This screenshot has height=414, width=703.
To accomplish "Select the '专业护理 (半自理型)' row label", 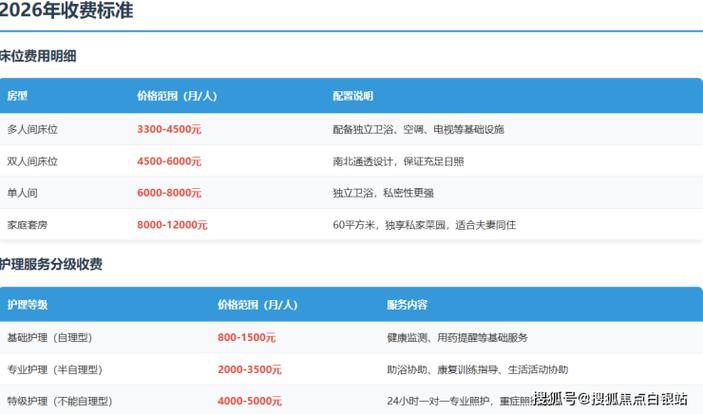I will (55, 370).
